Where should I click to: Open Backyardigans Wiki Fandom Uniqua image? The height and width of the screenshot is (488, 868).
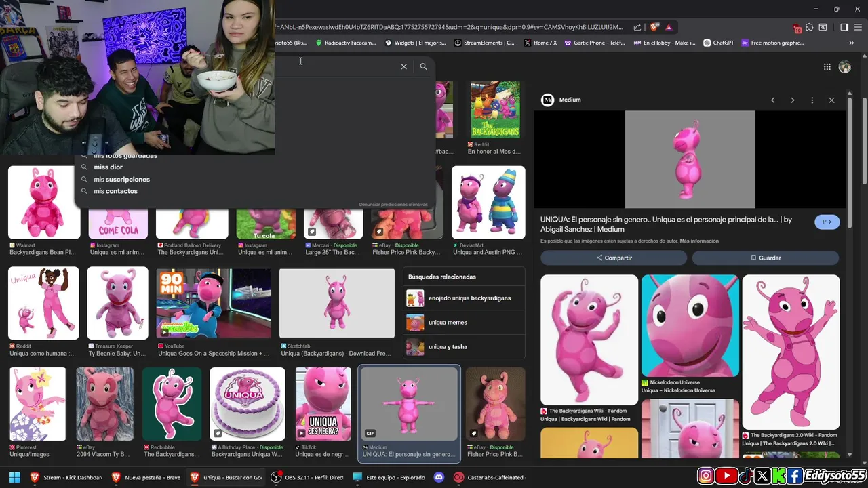(x=589, y=340)
